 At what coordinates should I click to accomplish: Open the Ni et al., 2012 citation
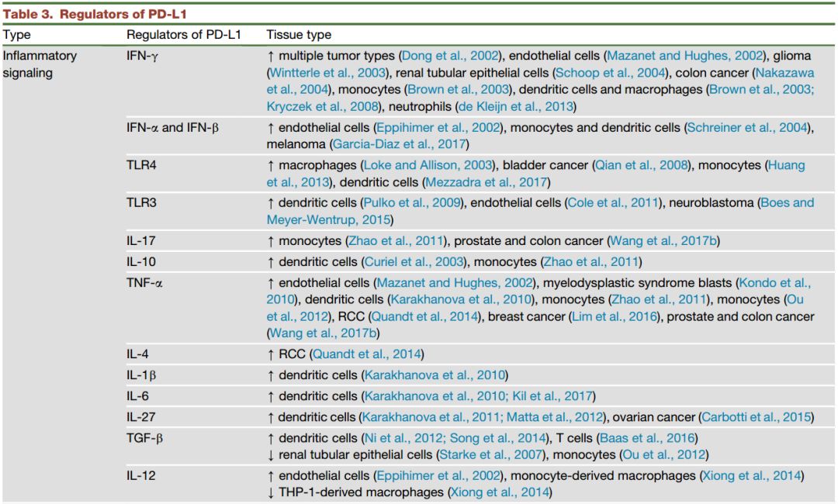pyautogui.click(x=403, y=438)
